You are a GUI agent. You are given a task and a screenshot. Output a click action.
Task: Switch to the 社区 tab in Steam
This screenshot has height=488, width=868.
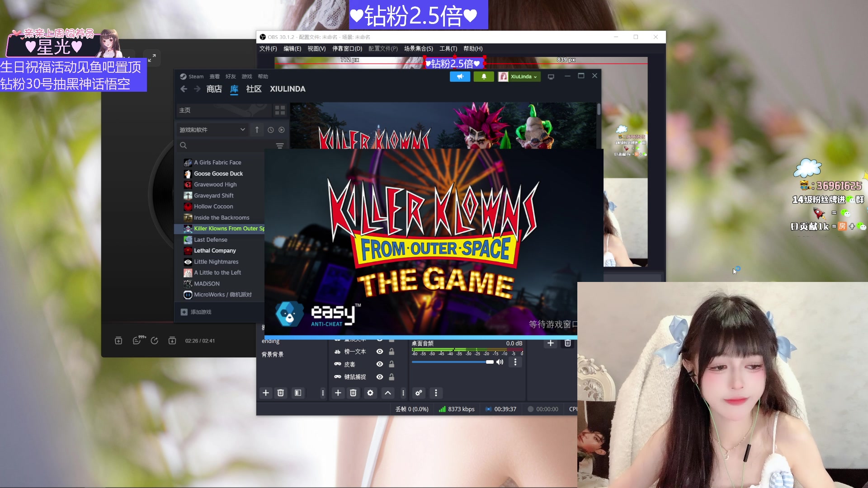click(254, 89)
